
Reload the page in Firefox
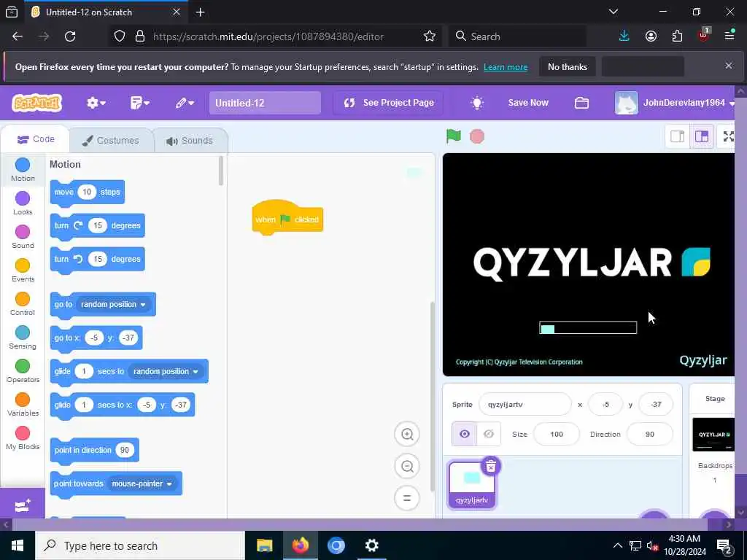pos(70,36)
